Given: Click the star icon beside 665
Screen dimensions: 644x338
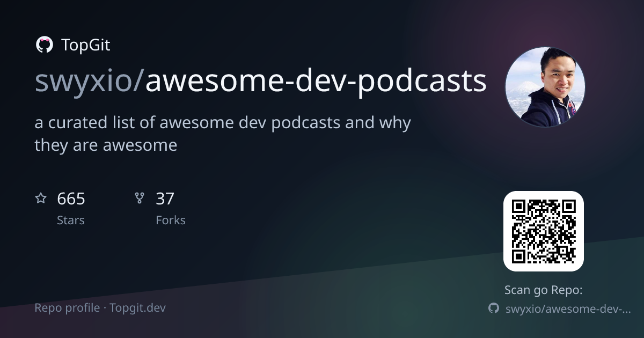Looking at the screenshot, I should 41,199.
